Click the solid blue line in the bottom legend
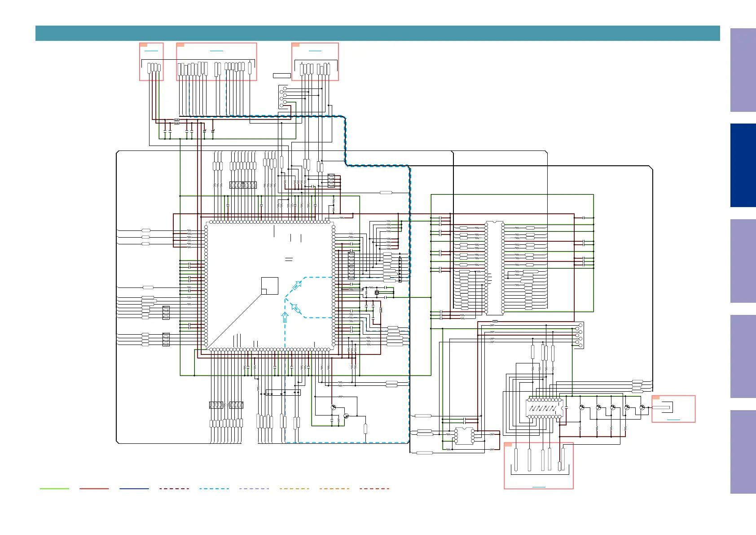The image size is (756, 535). (x=134, y=489)
